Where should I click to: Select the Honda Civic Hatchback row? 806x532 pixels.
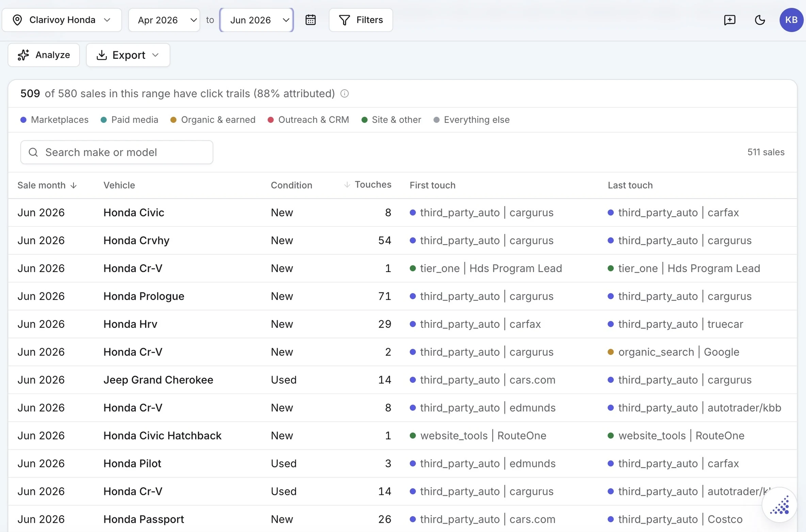click(403, 436)
